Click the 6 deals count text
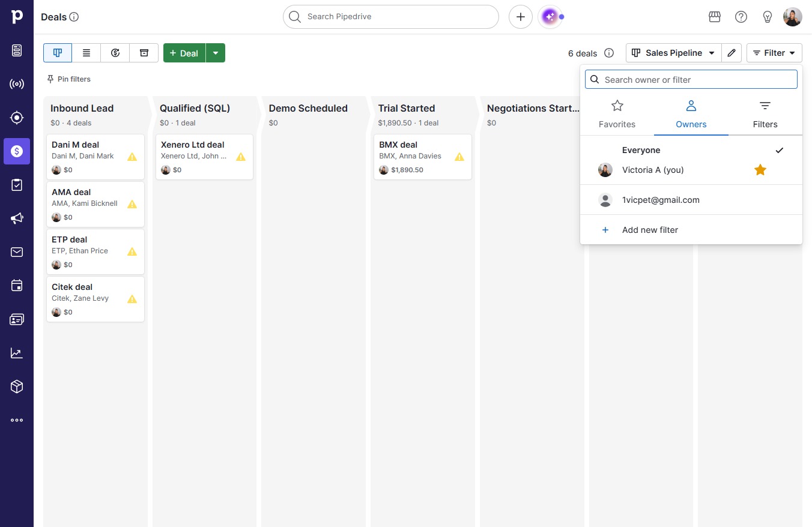 pos(583,53)
